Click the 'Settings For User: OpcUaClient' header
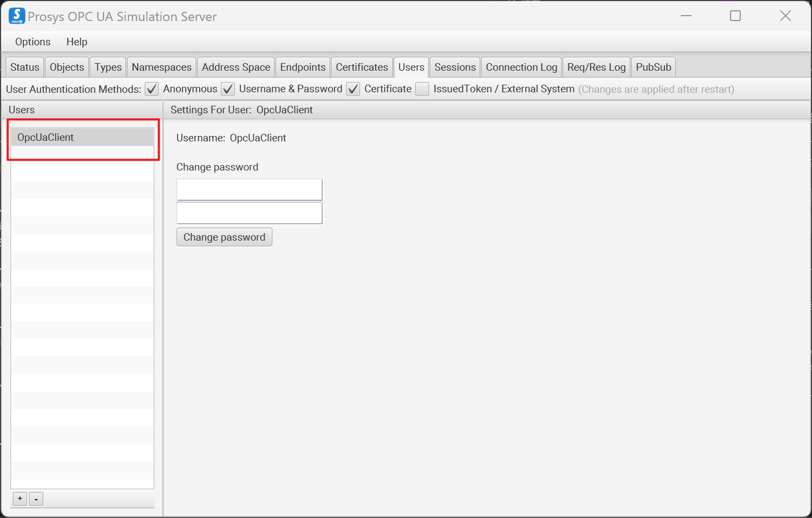 (x=241, y=110)
